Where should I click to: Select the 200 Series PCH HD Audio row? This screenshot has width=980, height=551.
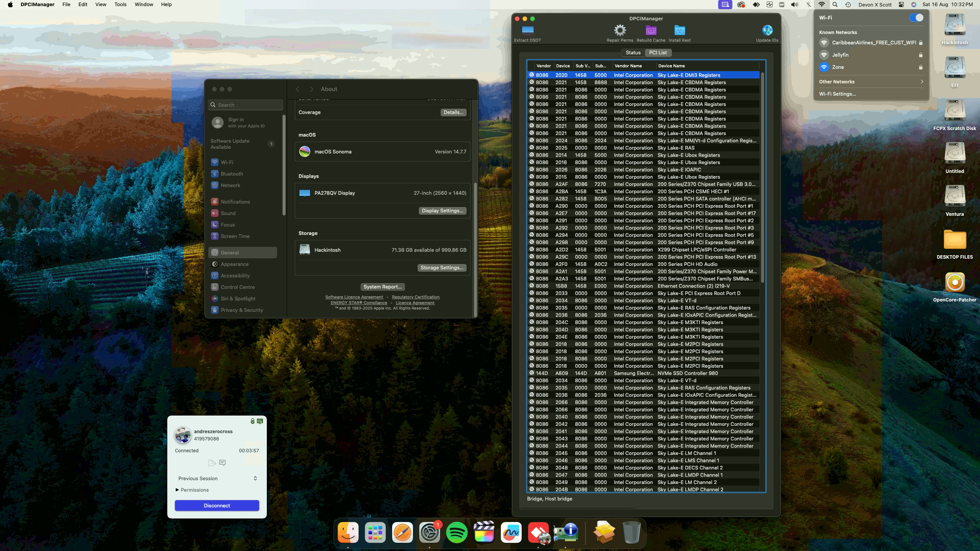pyautogui.click(x=643, y=264)
